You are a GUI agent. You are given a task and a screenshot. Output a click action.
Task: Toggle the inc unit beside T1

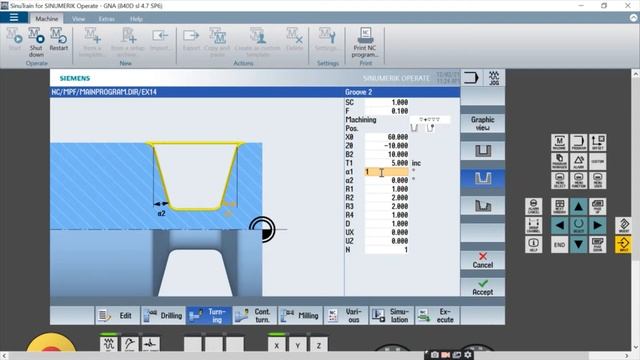pyautogui.click(x=416, y=163)
